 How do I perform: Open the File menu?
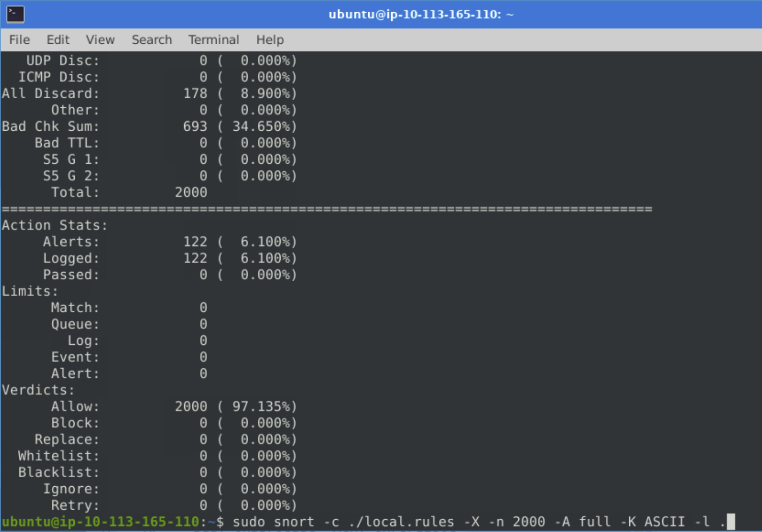coord(19,40)
